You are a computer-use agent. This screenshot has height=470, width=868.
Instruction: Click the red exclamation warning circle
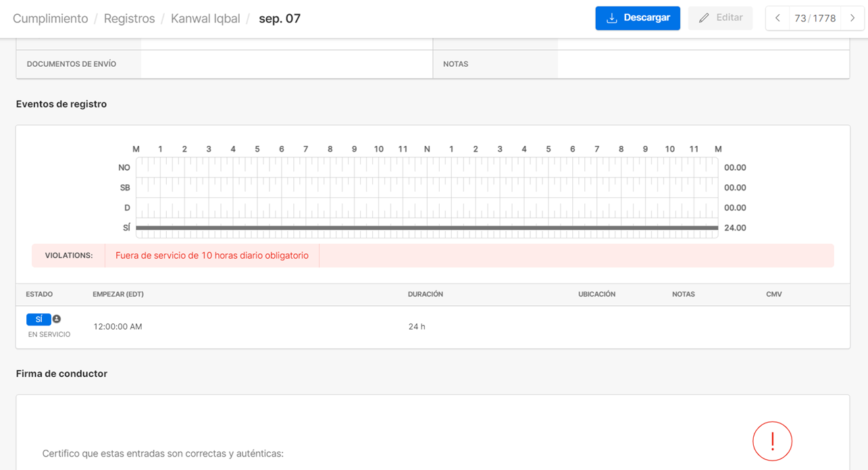(x=772, y=441)
